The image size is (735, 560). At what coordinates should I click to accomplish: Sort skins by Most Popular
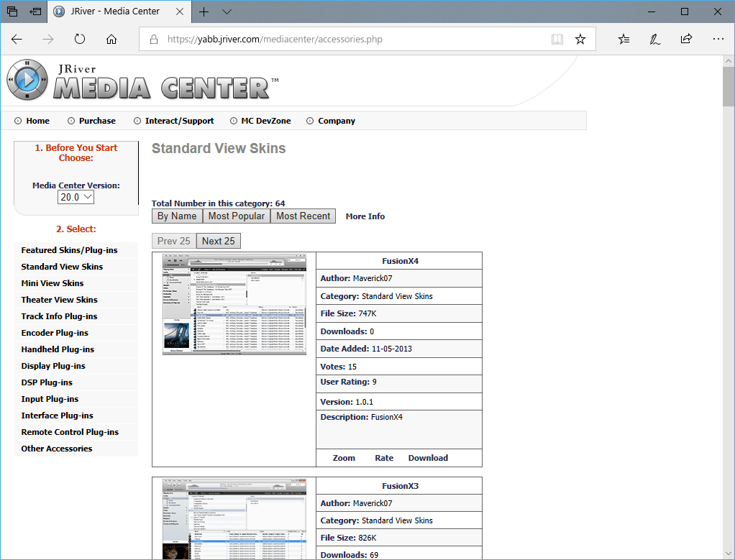click(237, 216)
